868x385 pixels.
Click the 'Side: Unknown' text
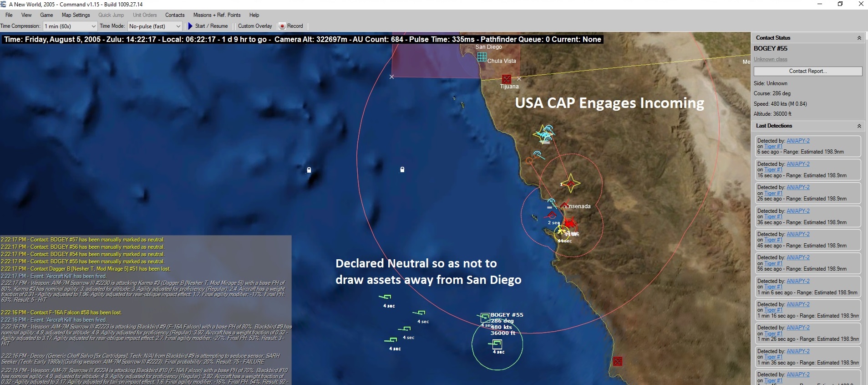(x=771, y=83)
